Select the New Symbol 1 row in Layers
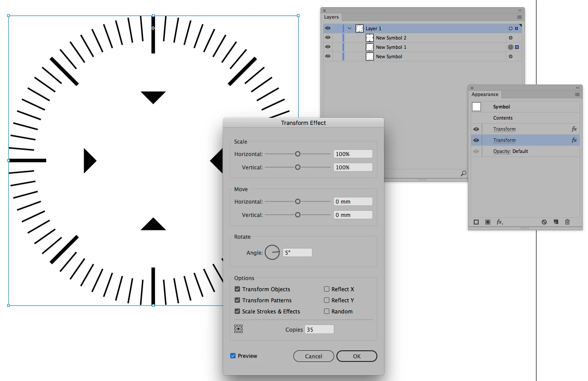The height and width of the screenshot is (381, 588). 422,47
